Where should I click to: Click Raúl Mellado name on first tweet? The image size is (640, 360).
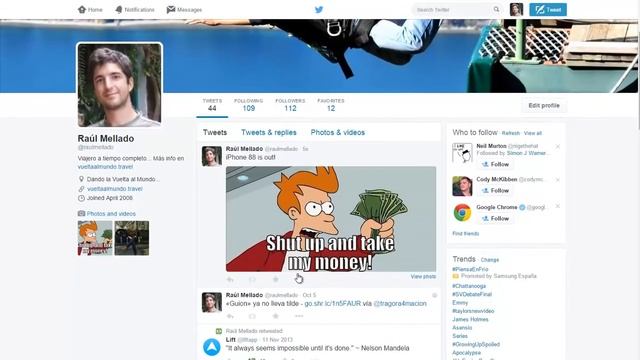tap(244, 149)
